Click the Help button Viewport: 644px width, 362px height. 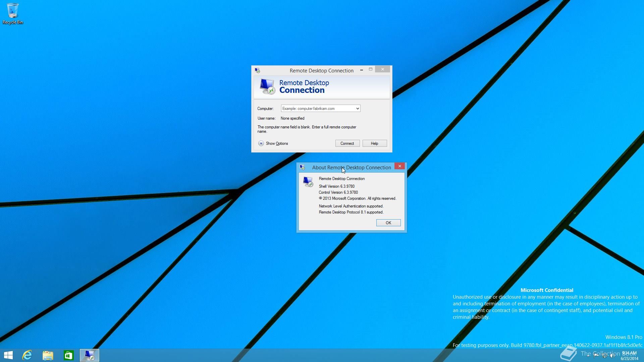click(x=375, y=143)
